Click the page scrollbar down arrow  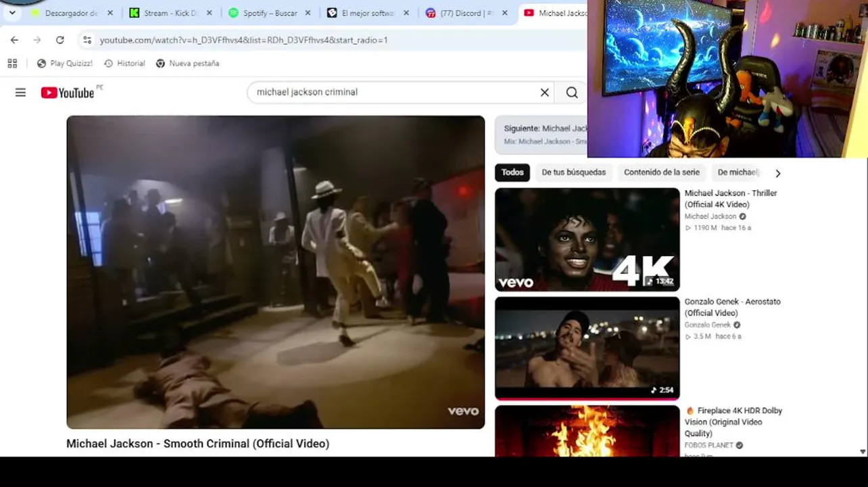click(863, 452)
